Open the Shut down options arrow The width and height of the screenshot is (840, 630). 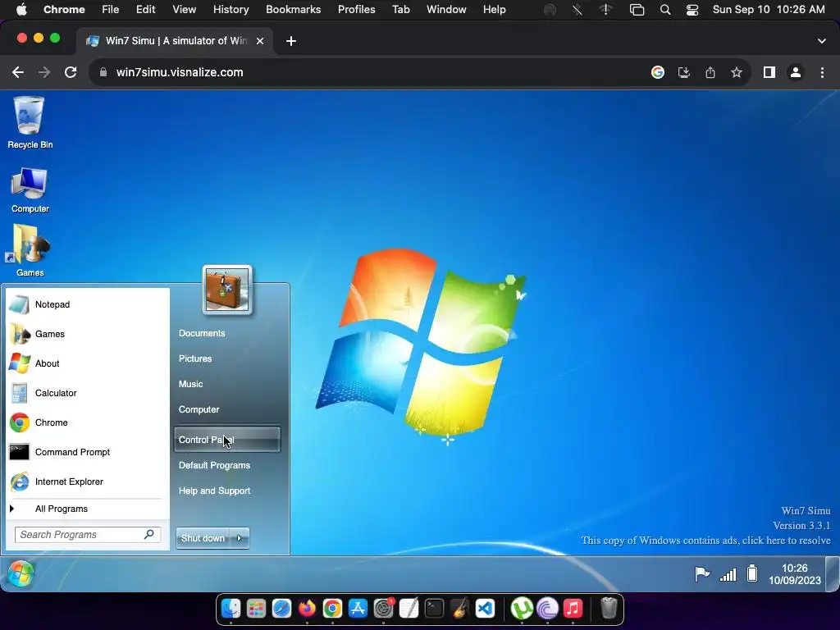click(x=240, y=538)
